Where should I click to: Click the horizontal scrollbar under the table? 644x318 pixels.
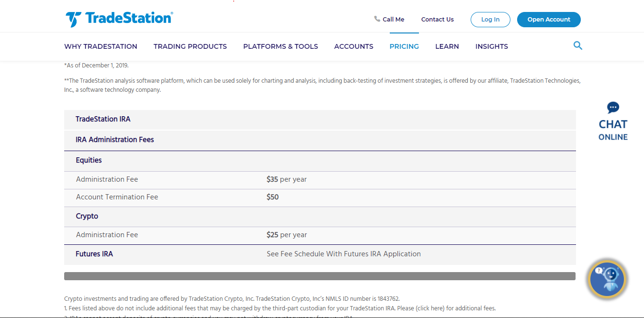320,276
